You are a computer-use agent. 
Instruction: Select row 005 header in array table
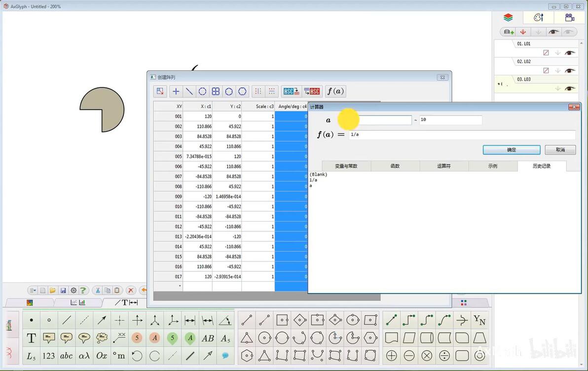[168, 156]
